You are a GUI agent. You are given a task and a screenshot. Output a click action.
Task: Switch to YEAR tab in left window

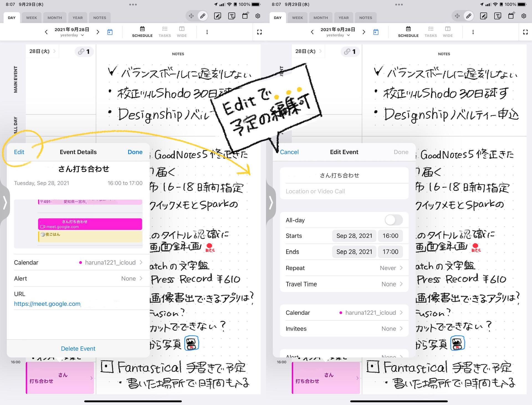tap(78, 18)
